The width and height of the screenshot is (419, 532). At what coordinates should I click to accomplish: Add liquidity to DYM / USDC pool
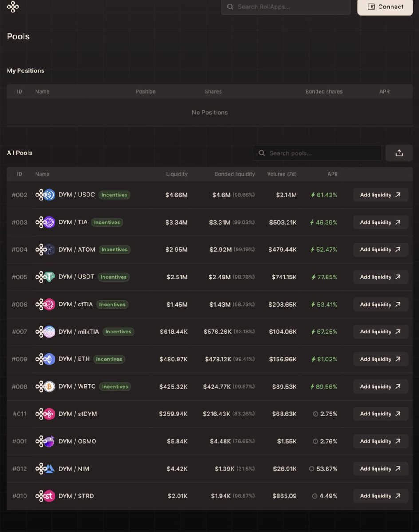[381, 195]
